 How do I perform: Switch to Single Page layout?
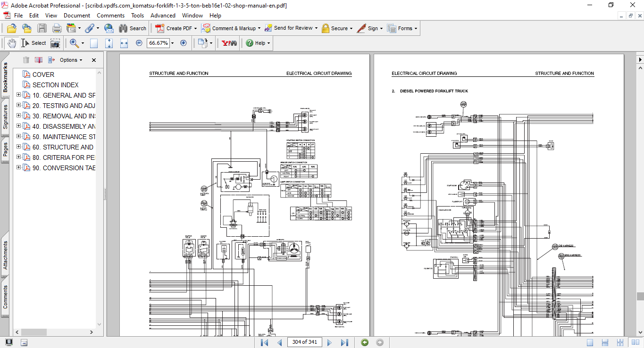pos(590,342)
